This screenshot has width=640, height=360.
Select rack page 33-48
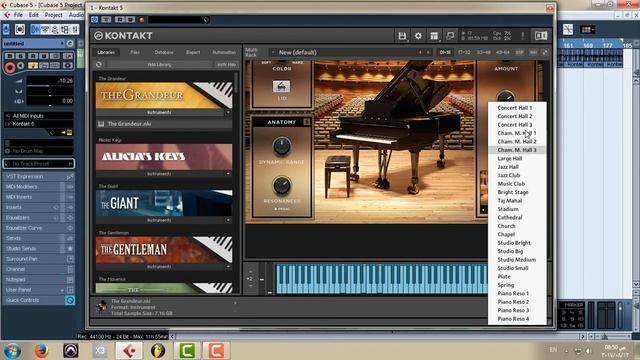[483, 53]
